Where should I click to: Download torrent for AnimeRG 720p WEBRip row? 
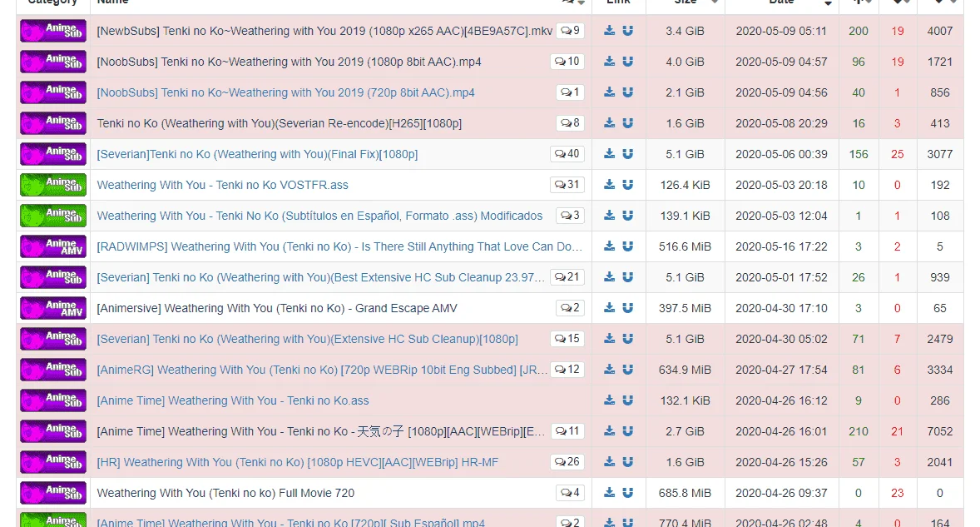[x=609, y=370]
